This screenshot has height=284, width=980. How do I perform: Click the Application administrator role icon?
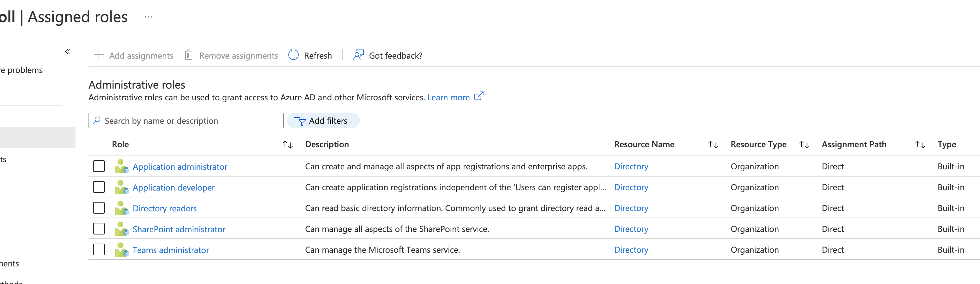click(121, 166)
